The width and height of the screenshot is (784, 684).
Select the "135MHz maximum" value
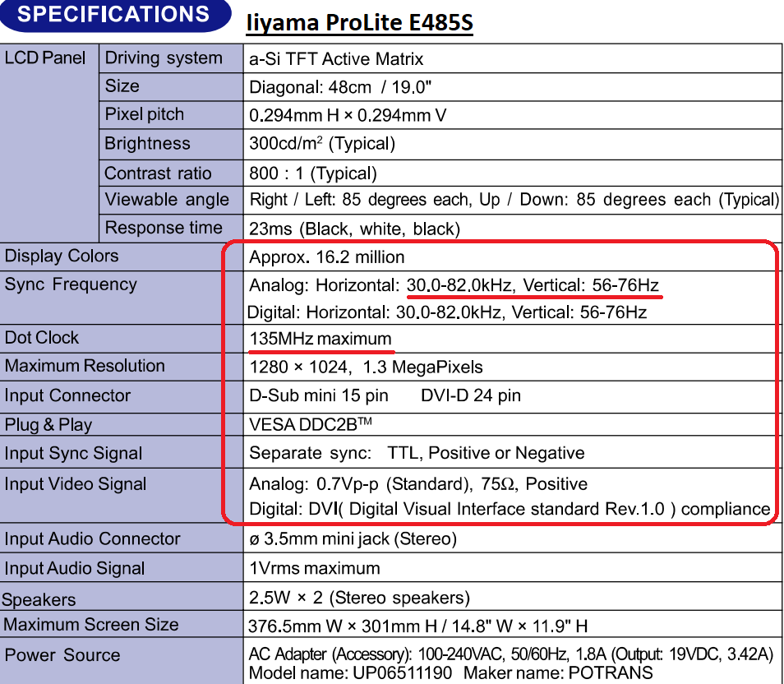click(321, 339)
